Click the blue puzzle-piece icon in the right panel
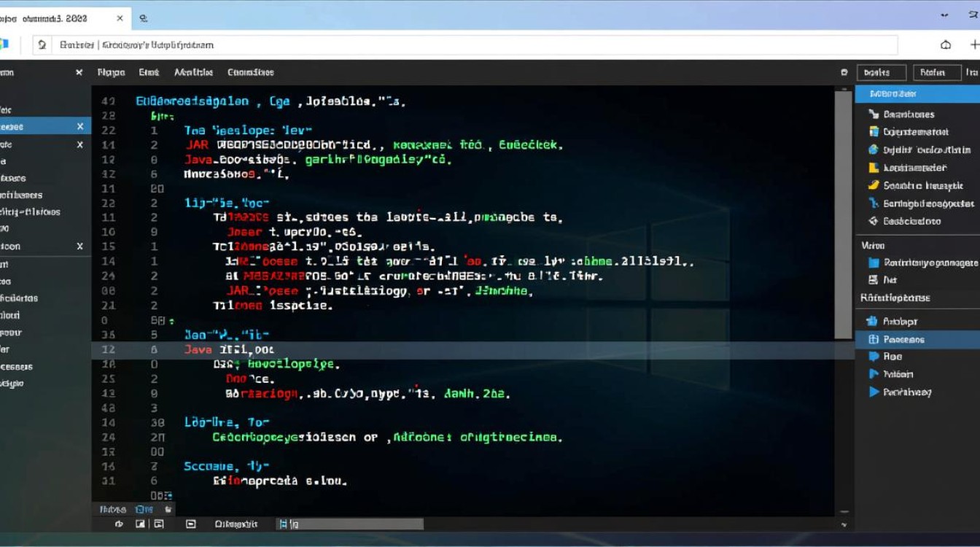The height and width of the screenshot is (547, 980). tap(871, 321)
